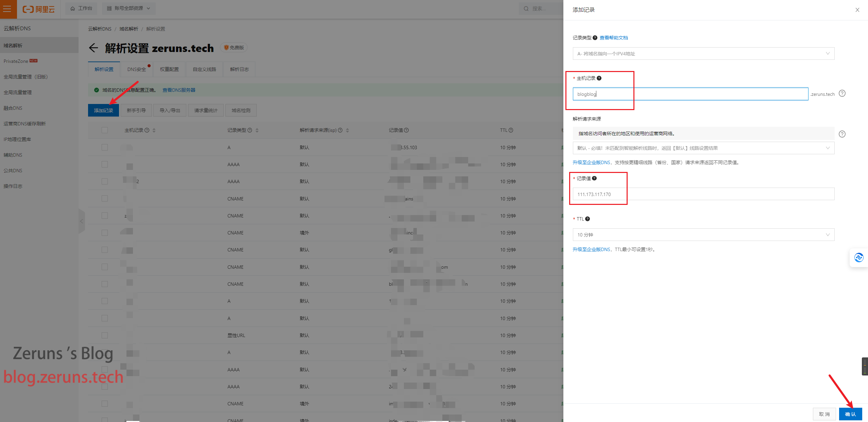Click help icon next to 记录值 label

coord(594,178)
